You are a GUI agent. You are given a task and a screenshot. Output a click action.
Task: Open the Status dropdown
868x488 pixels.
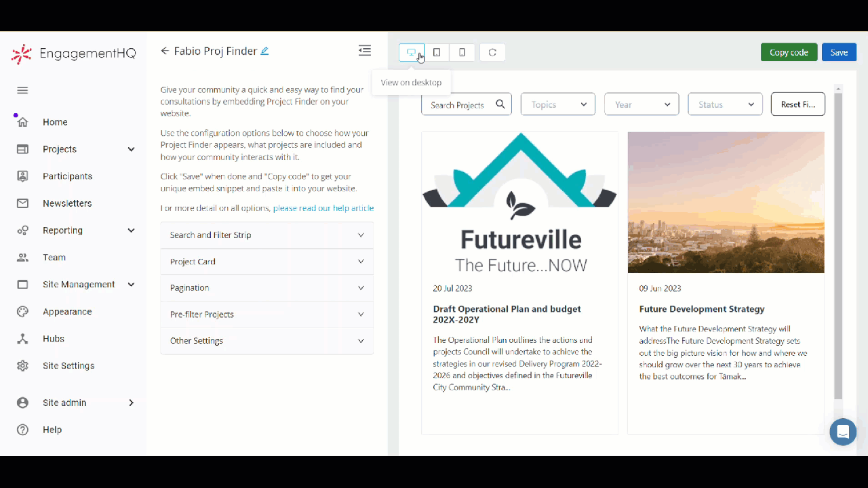(725, 104)
